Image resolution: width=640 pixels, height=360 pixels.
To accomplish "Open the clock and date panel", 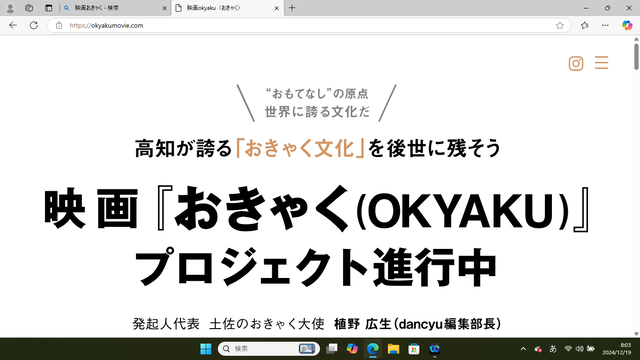I will (617, 349).
